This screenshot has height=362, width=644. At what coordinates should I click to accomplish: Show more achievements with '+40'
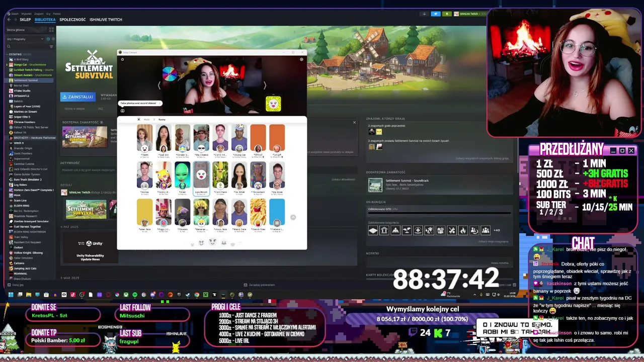(497, 230)
